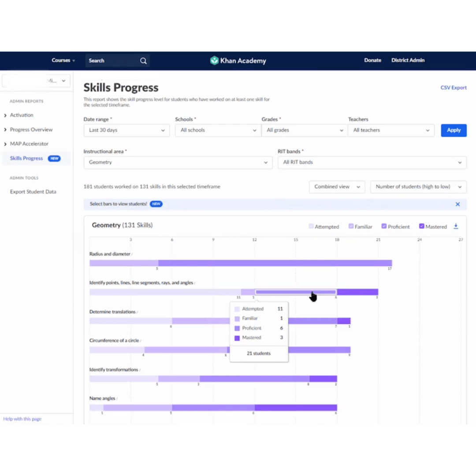The width and height of the screenshot is (476, 476).
Task: Dismiss the select bars banner
Action: [457, 204]
